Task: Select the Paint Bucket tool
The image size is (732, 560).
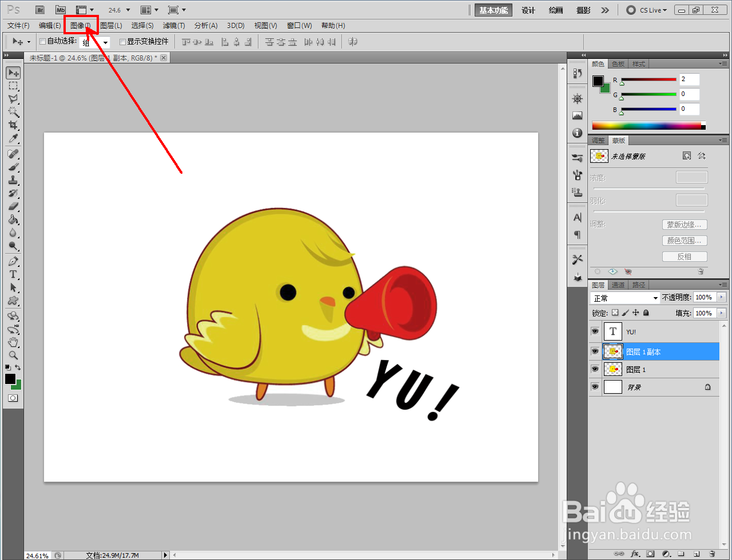Action: pos(13,219)
